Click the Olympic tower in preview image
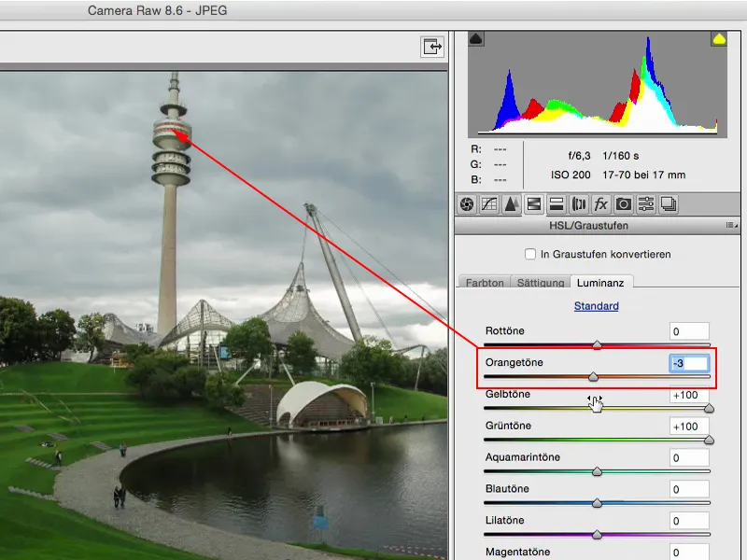Viewport: 747px width, 560px height. 170,204
